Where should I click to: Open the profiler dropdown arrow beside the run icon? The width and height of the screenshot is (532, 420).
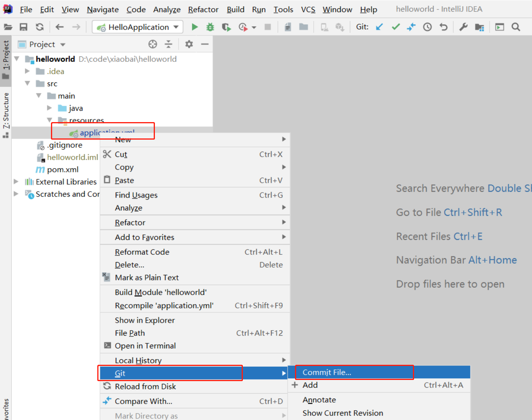[254, 27]
